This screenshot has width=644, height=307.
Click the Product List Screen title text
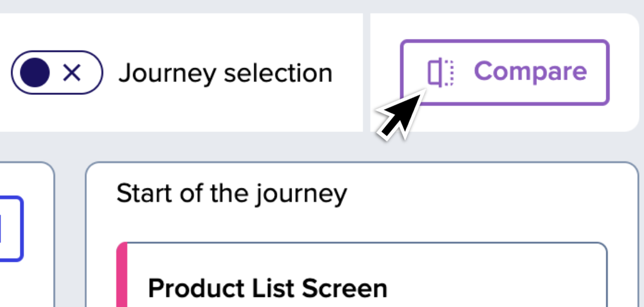tap(268, 288)
